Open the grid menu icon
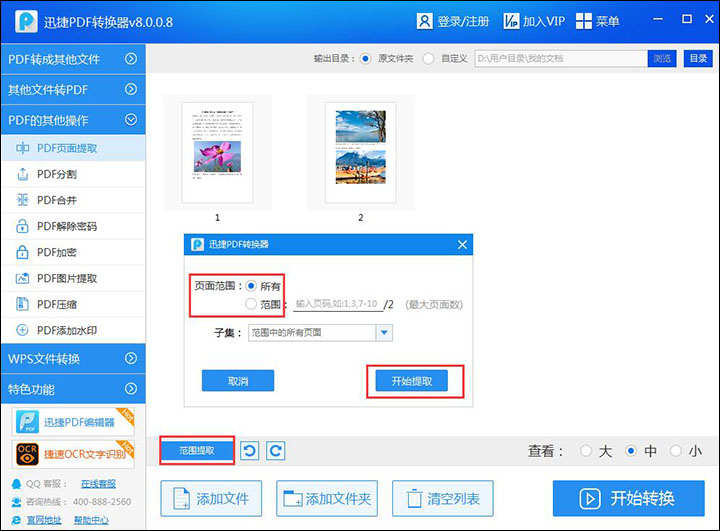 [584, 21]
